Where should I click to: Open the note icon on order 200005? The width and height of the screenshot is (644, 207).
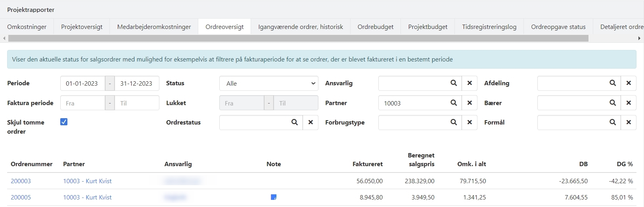point(274,197)
